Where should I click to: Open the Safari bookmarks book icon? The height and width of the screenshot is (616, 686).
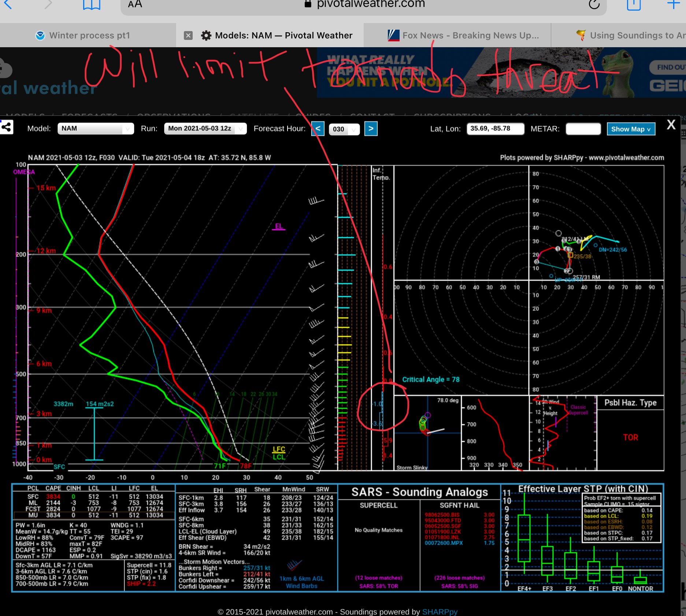point(92,4)
